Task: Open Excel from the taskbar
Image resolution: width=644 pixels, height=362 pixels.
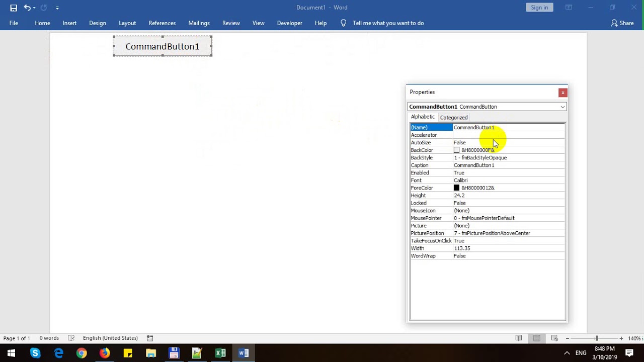Action: click(x=220, y=353)
